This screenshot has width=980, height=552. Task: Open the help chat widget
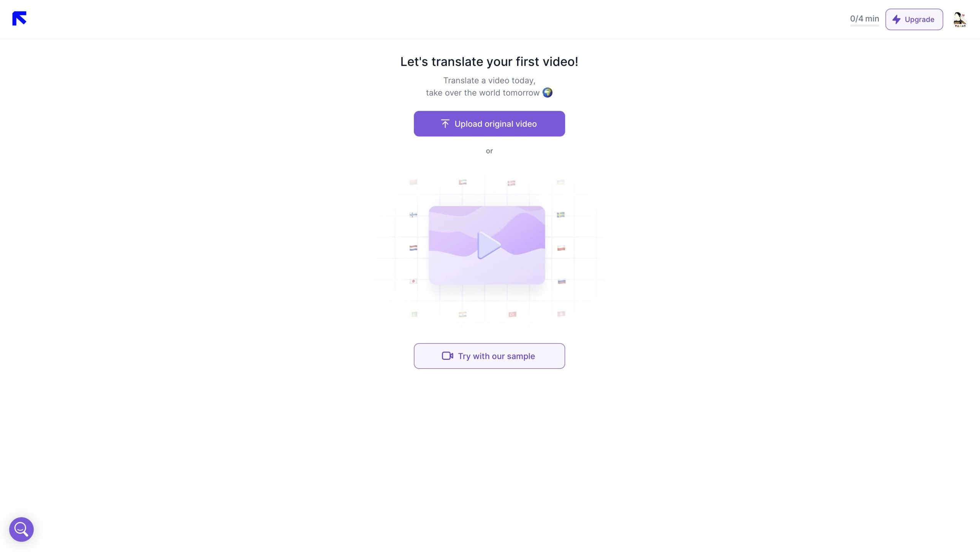click(21, 529)
